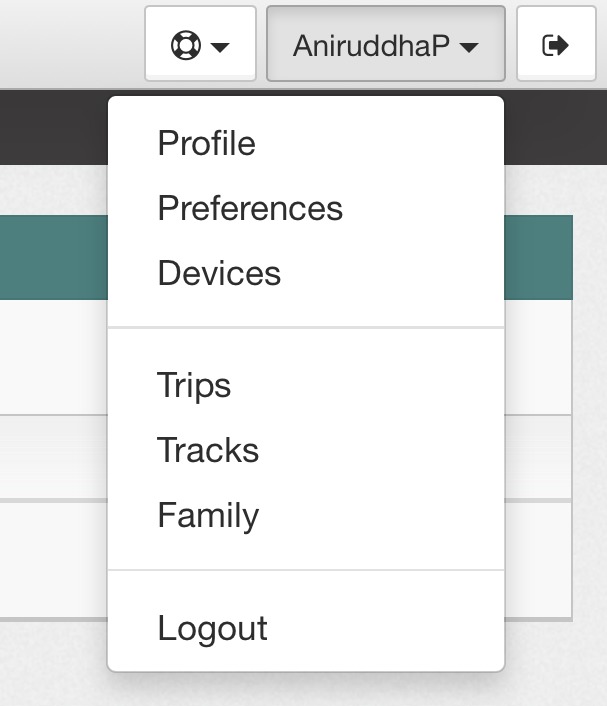Image resolution: width=607 pixels, height=706 pixels.
Task: Open Tracks from the dropdown list
Action: (x=208, y=450)
